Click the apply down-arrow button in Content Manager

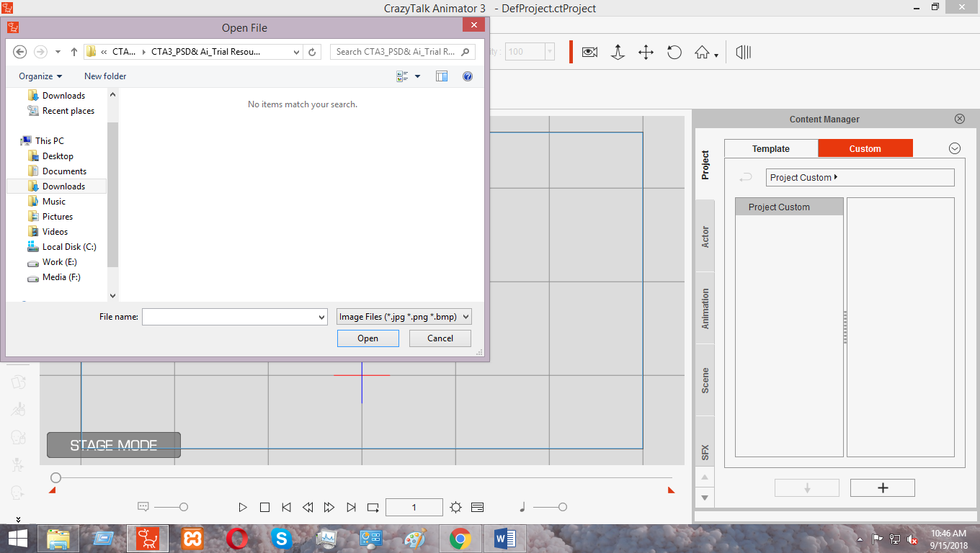(807, 487)
